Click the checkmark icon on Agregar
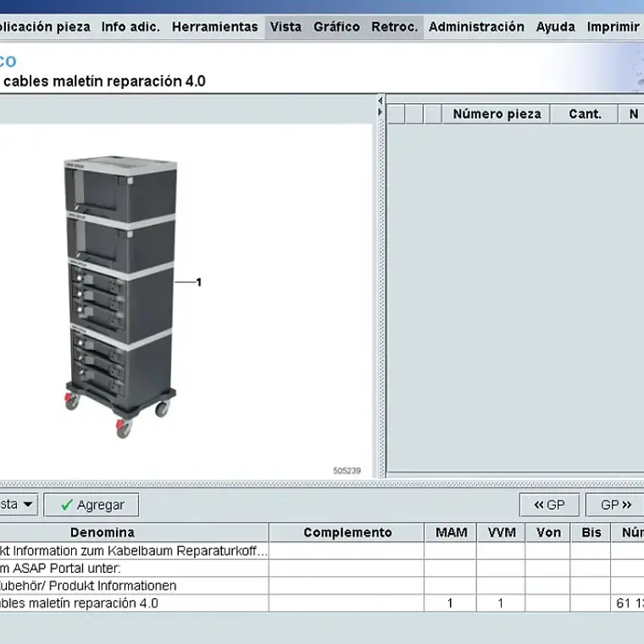644x644 pixels. click(67, 505)
